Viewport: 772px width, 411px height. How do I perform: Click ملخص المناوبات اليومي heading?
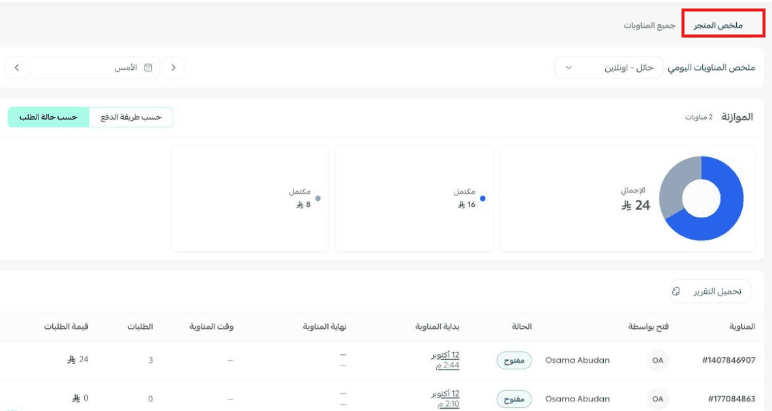tap(711, 68)
